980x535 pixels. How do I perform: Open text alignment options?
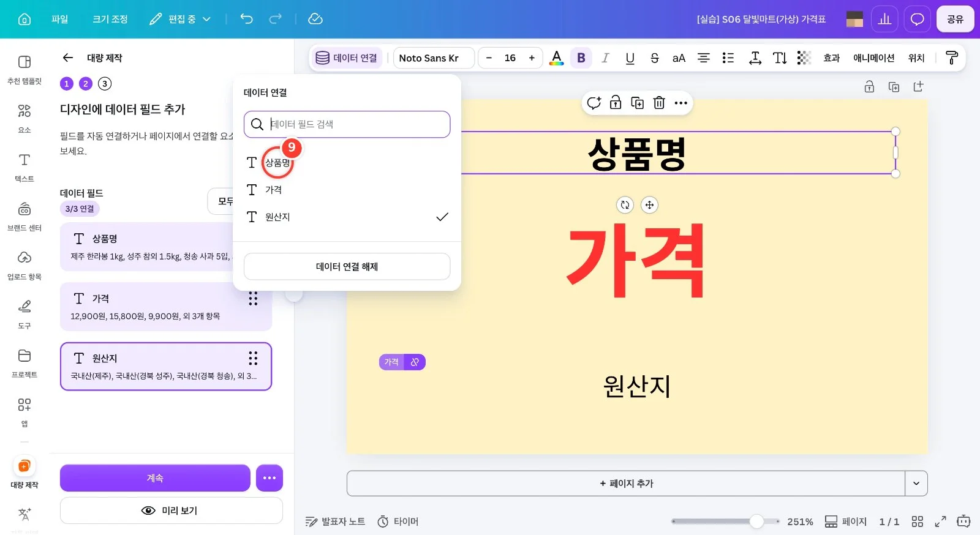(x=704, y=58)
